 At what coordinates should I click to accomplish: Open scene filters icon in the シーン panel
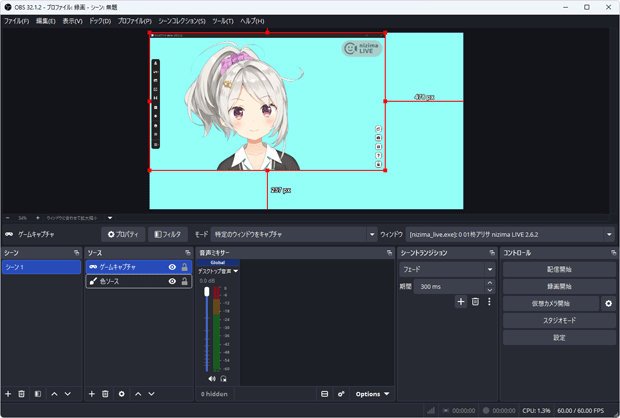(x=38, y=394)
